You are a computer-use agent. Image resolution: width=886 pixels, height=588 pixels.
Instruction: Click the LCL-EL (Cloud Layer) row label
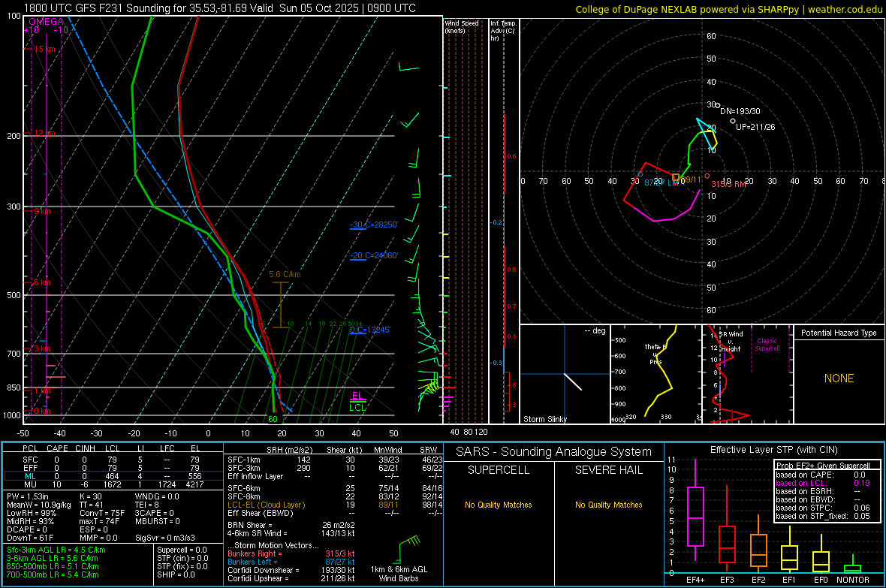pyautogui.click(x=266, y=505)
